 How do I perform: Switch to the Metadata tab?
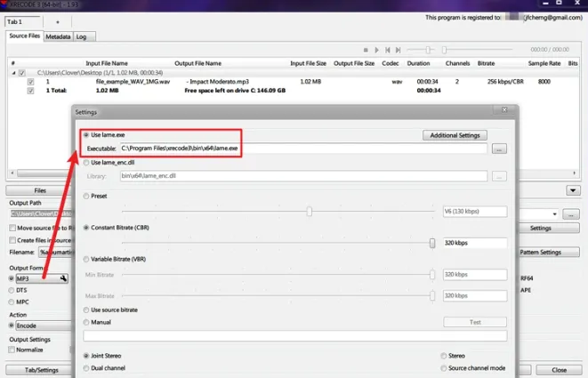(x=58, y=36)
